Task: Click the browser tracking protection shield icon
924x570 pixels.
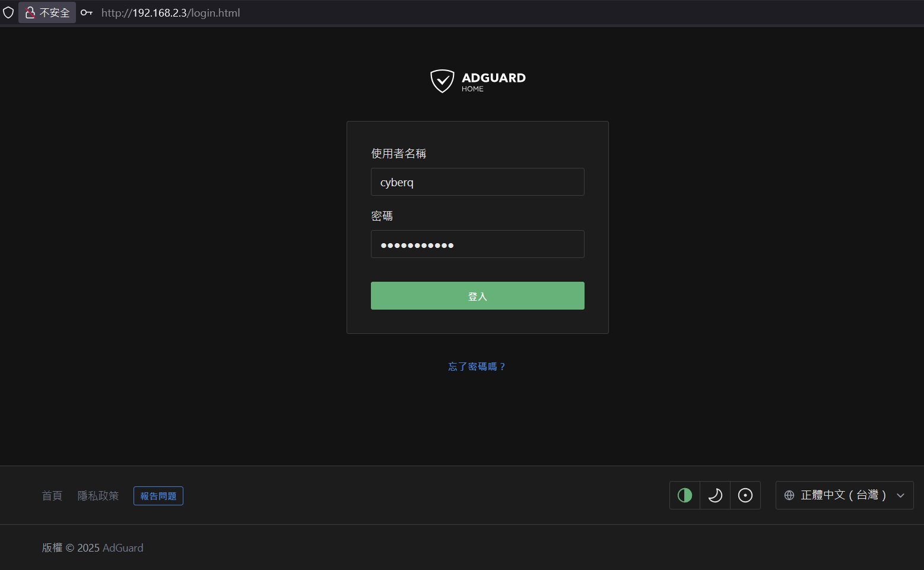Action: click(8, 12)
